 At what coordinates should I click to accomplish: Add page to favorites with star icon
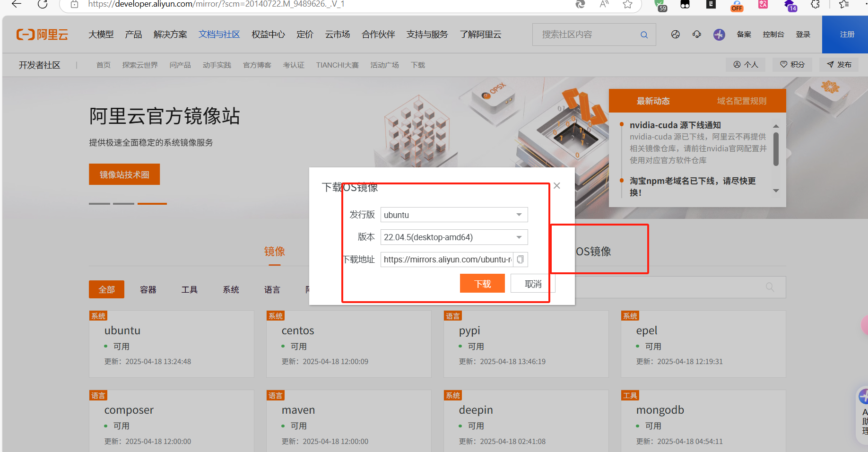[627, 4]
